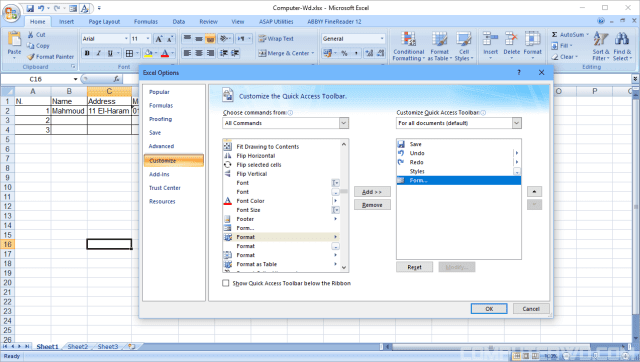The image size is (640, 362).
Task: Open the Data ribbon tab
Action: (178, 22)
